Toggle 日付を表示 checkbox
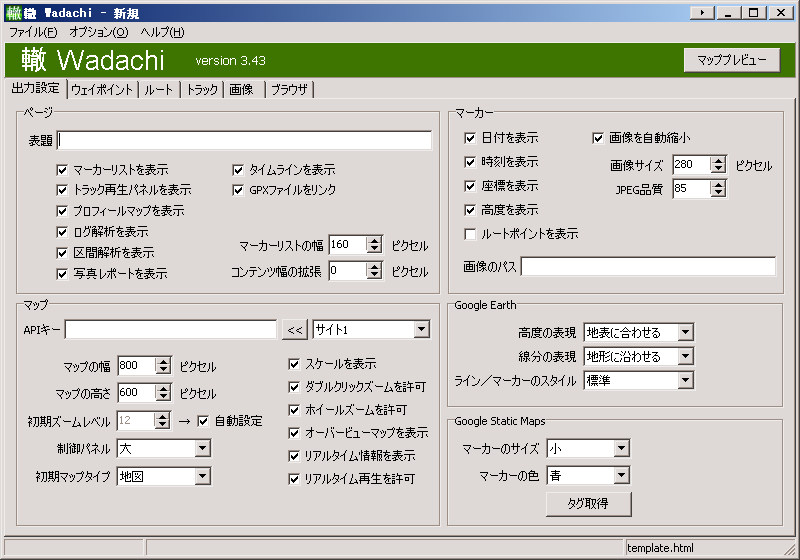 click(470, 138)
